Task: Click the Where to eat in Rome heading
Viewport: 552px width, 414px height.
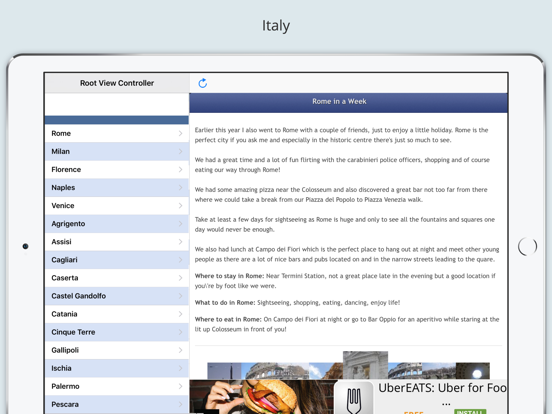Action: pyautogui.click(x=228, y=320)
